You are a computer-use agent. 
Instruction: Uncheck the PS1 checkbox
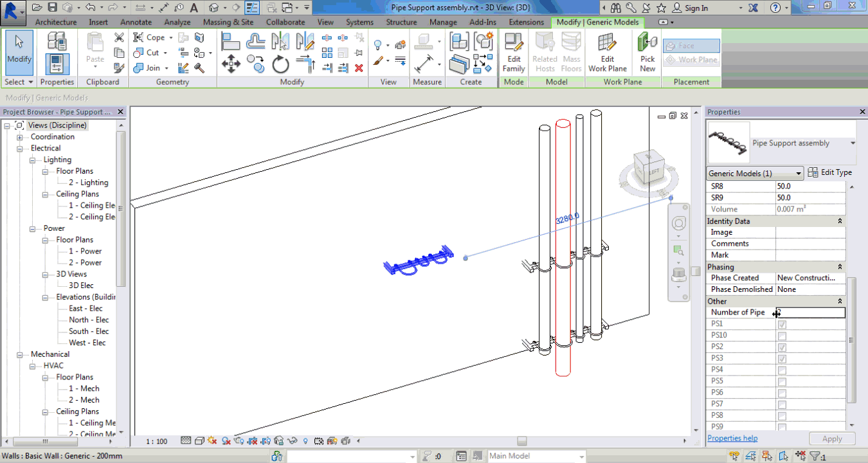pyautogui.click(x=782, y=324)
